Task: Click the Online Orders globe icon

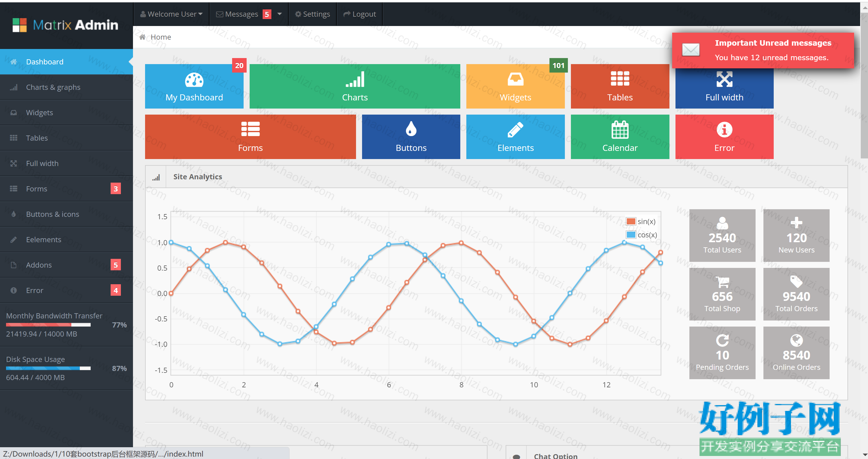Action: click(797, 340)
